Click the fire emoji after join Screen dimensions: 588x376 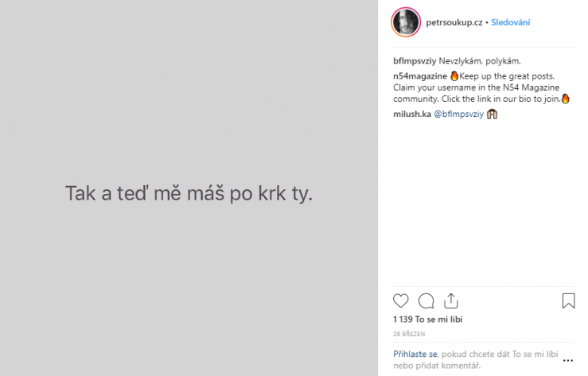click(x=565, y=99)
